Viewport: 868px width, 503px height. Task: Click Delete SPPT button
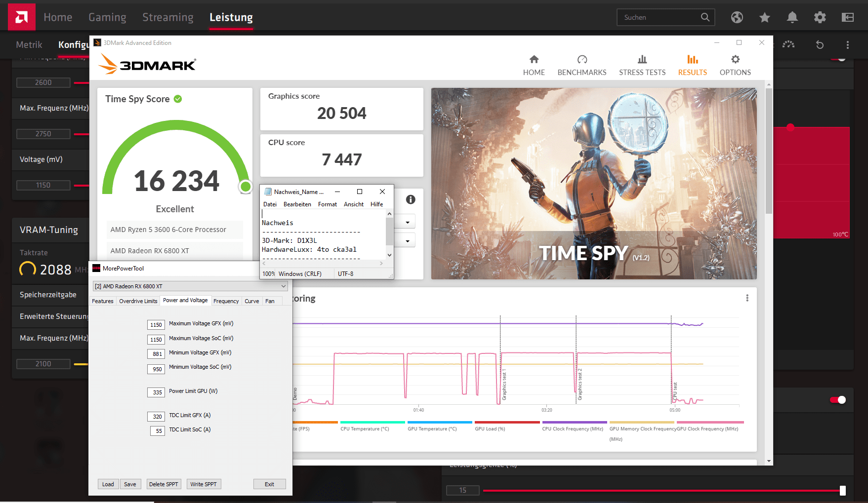[164, 484]
